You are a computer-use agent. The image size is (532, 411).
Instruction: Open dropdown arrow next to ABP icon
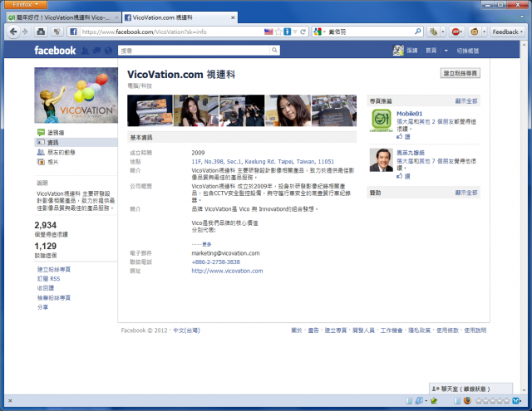462,32
